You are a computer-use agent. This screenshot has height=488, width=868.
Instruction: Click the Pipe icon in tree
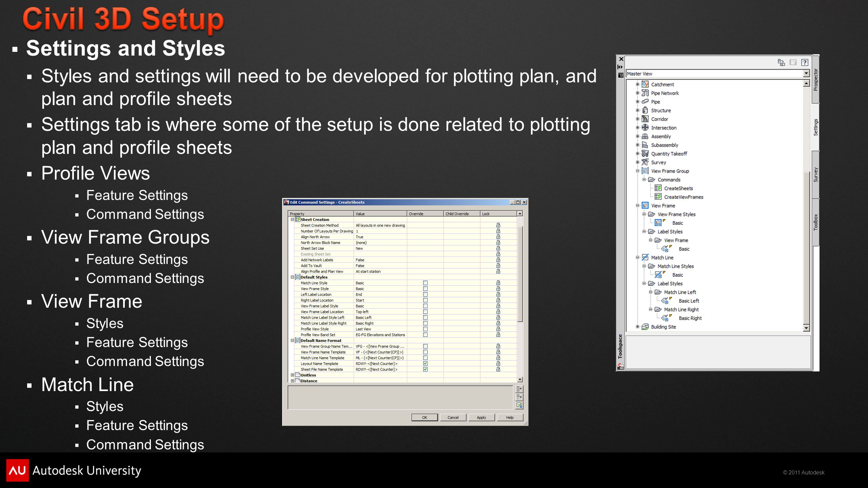point(645,101)
